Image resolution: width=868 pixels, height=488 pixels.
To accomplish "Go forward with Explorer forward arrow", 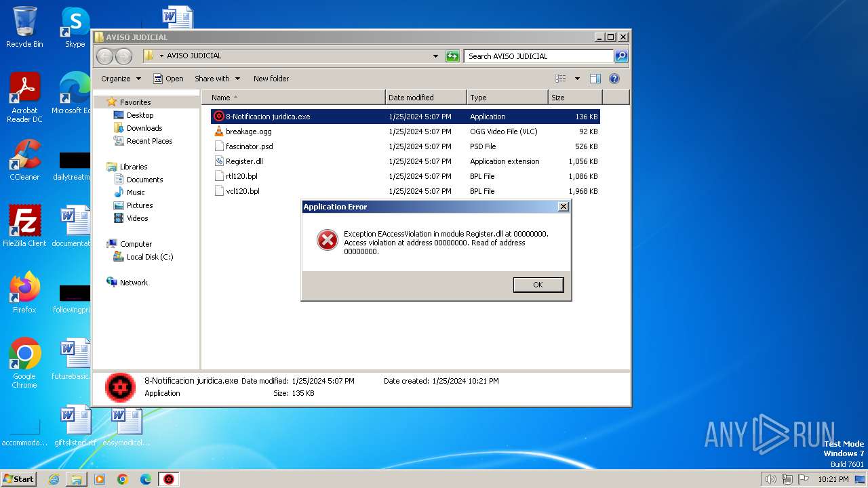I will 124,56.
